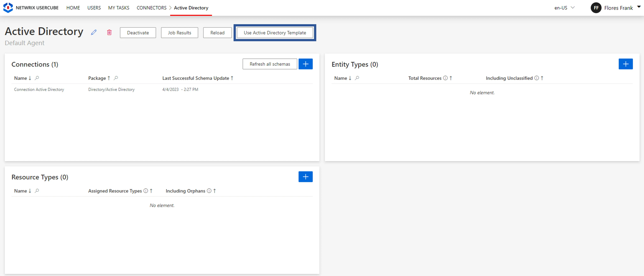
Task: Delete connector with the red trash icon
Action: coord(109,32)
